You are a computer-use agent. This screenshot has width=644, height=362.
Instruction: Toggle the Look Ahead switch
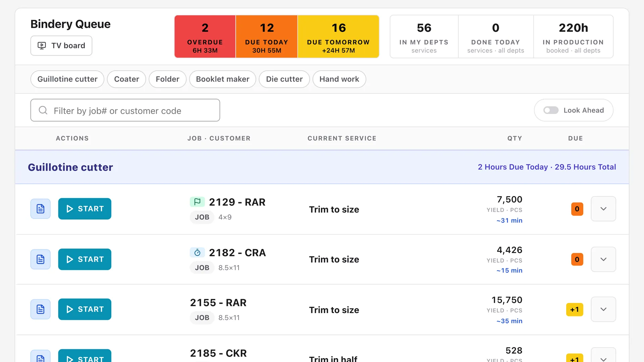(551, 110)
